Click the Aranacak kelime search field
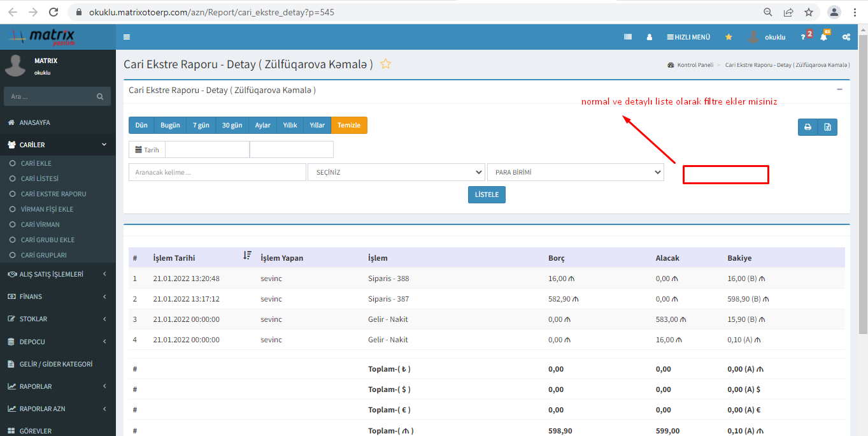Screen dimensions: 868x436 click(x=217, y=172)
